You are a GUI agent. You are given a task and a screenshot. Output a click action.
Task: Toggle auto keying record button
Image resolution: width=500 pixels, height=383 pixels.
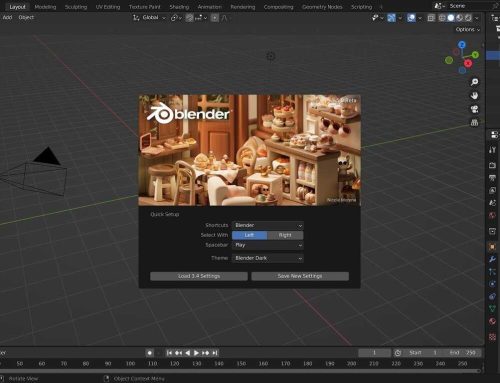150,353
